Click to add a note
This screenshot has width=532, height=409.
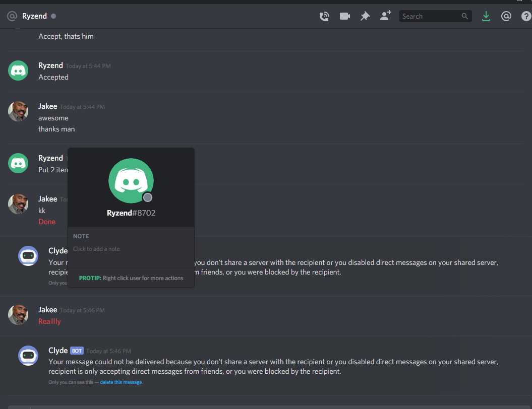pos(96,249)
